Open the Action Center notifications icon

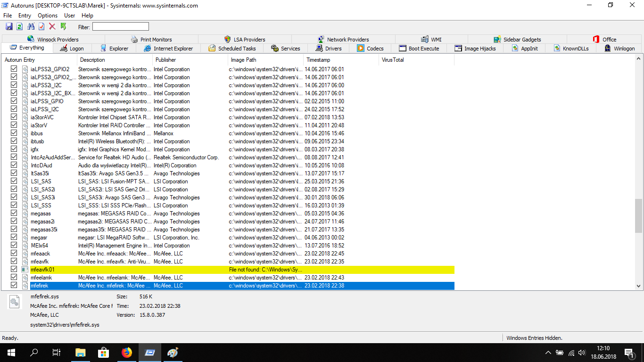629,353
